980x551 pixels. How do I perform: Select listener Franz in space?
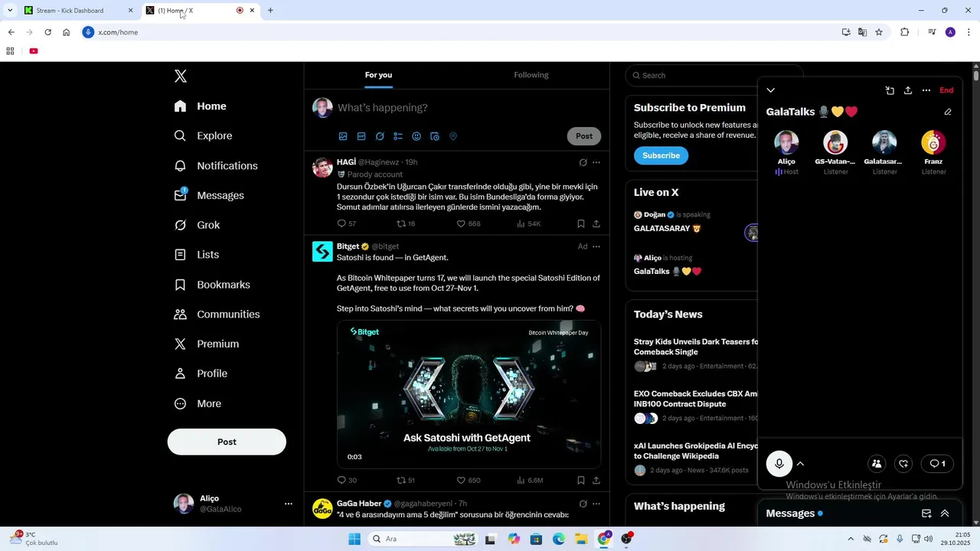pyautogui.click(x=933, y=152)
